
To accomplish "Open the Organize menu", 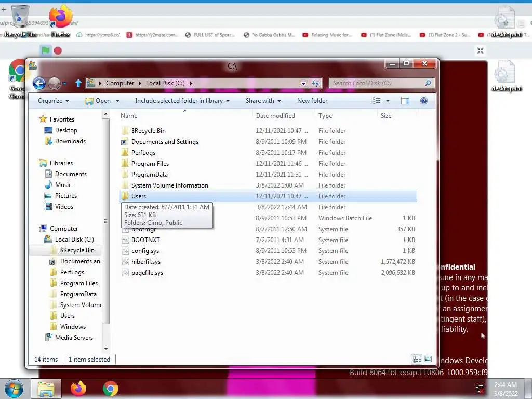I will coord(54,101).
